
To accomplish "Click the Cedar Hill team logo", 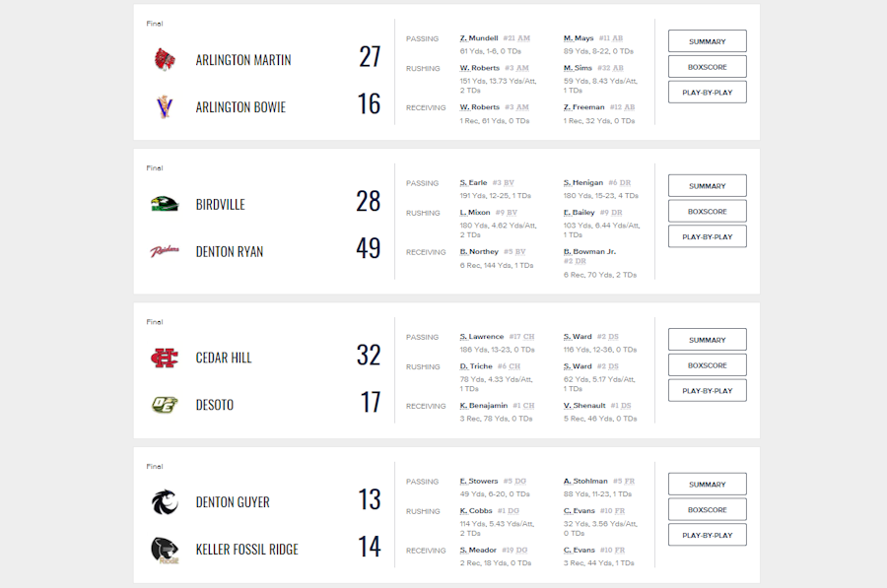I will click(x=164, y=358).
